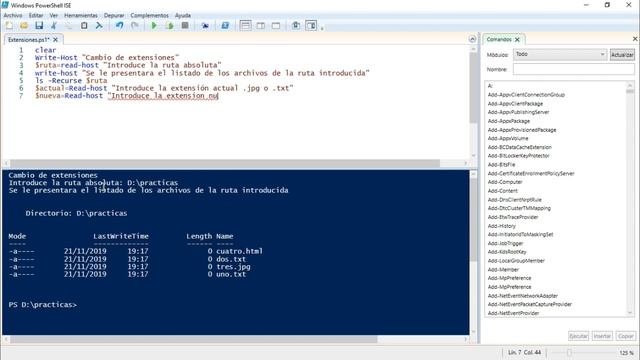The width and height of the screenshot is (640, 360).
Task: Maximize the script pane via toolbar icon
Action: [276, 26]
